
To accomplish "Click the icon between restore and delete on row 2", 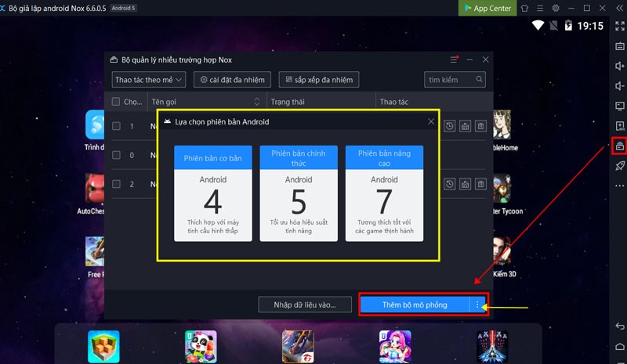I will coord(465,184).
